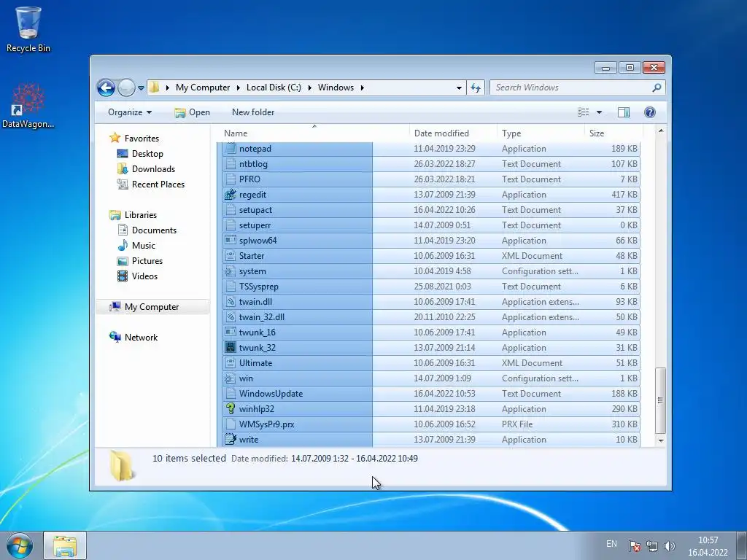Refresh the Windows folder view
Screen dimensions: 747x560
[475, 87]
